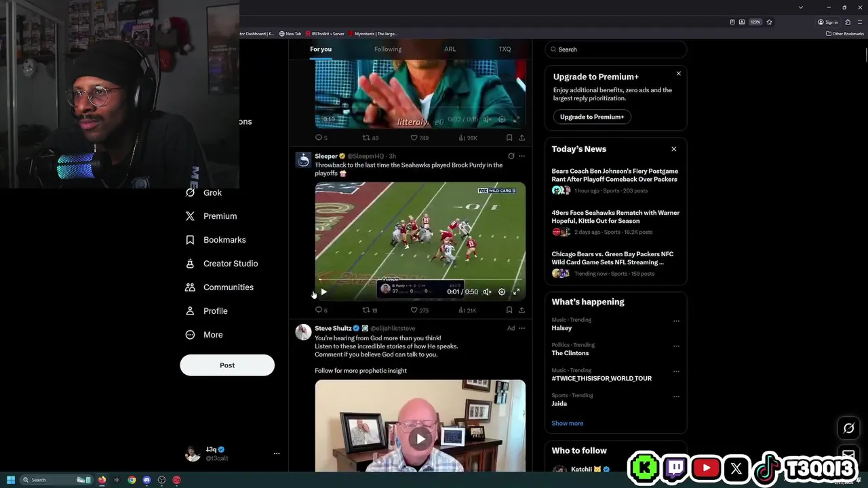The height and width of the screenshot is (488, 868).
Task: Click the X search input field
Action: click(616, 49)
